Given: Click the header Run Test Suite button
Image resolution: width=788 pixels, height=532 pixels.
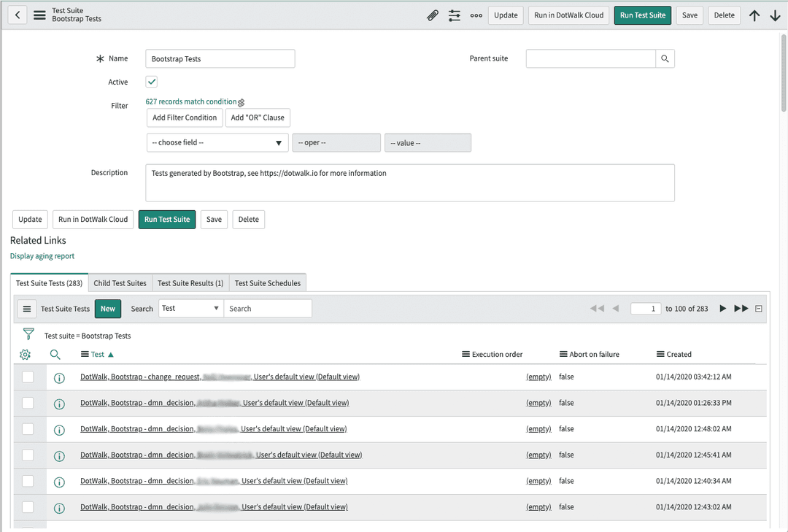Looking at the screenshot, I should click(643, 15).
